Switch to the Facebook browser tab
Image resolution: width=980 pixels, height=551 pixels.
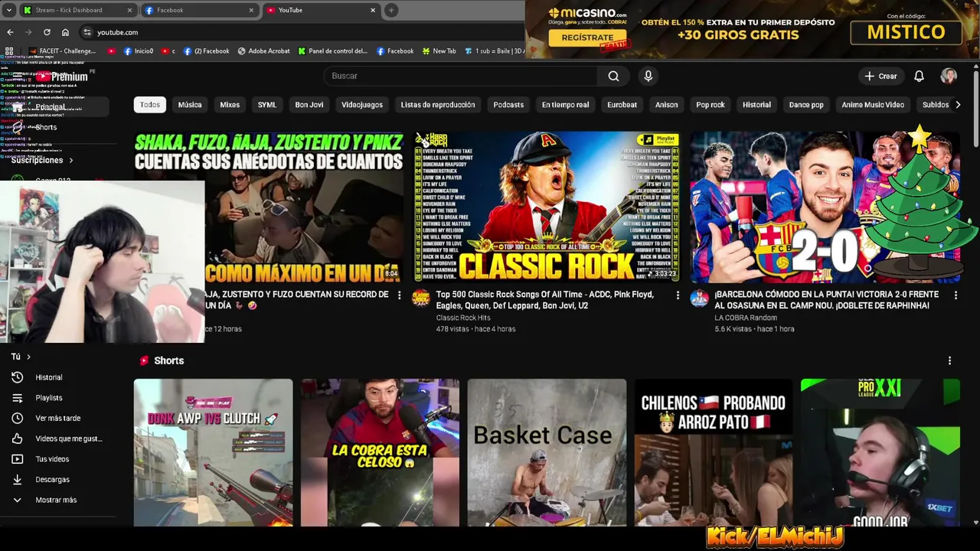[x=199, y=10]
